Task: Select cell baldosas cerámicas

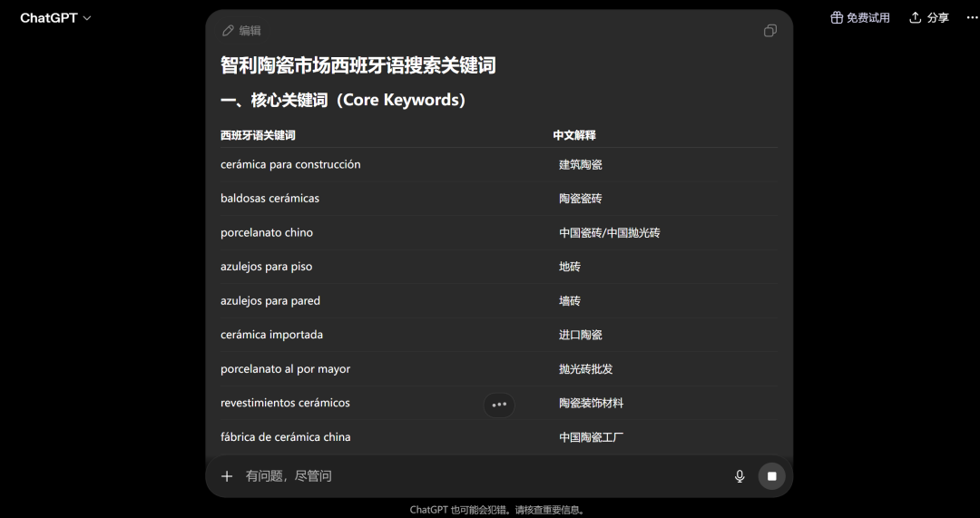Action: coord(270,199)
